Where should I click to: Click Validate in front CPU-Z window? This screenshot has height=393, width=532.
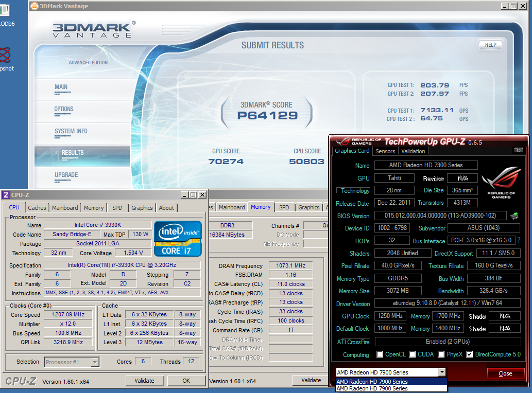pos(145,381)
